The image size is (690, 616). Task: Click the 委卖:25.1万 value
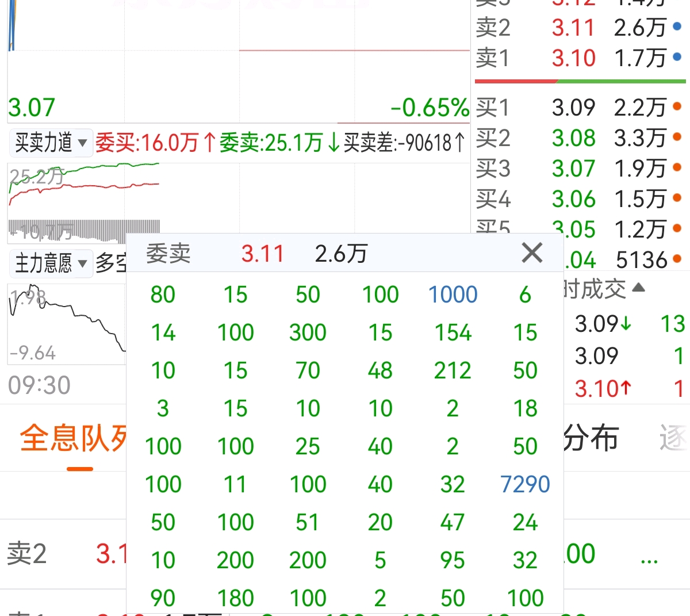pyautogui.click(x=279, y=143)
